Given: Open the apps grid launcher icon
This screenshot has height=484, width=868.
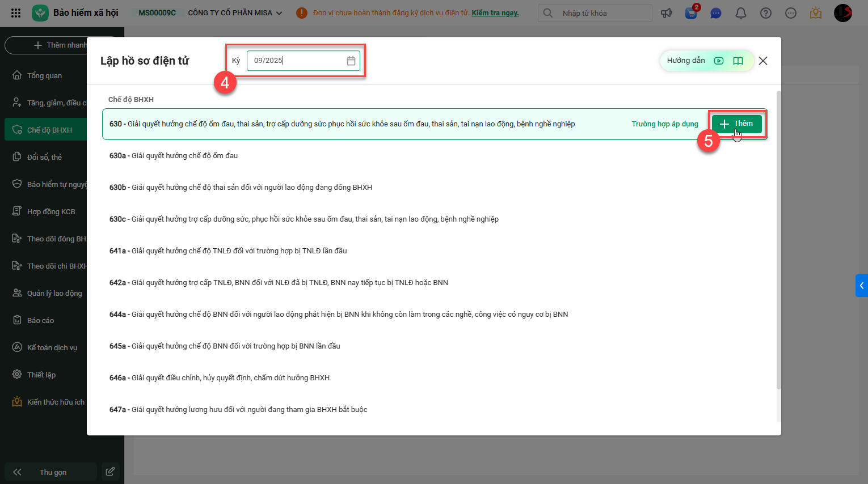Looking at the screenshot, I should pos(16,12).
